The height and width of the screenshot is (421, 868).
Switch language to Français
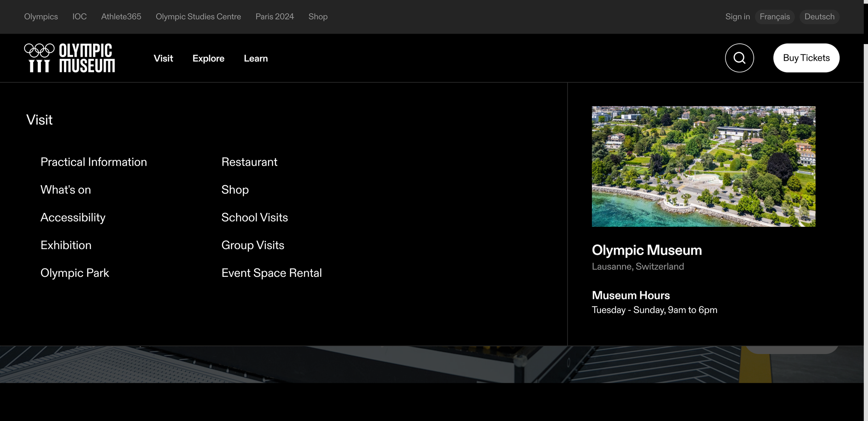[x=774, y=17]
